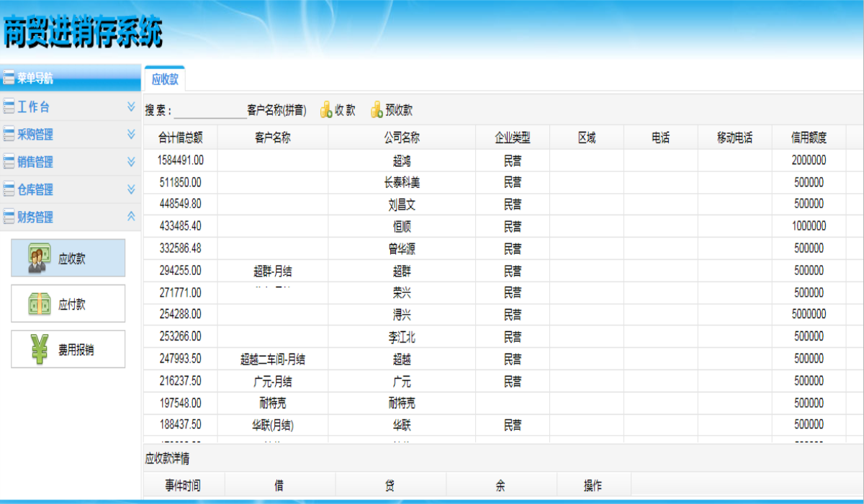Image resolution: width=864 pixels, height=504 pixels.
Task: Click the 预收款 coins icon
Action: pyautogui.click(x=377, y=110)
